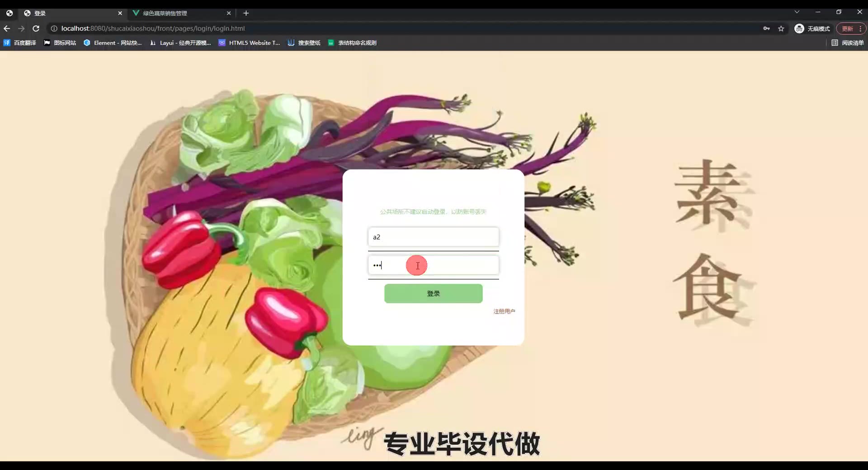
Task: Go back to the previous page
Action: pyautogui.click(x=7, y=28)
